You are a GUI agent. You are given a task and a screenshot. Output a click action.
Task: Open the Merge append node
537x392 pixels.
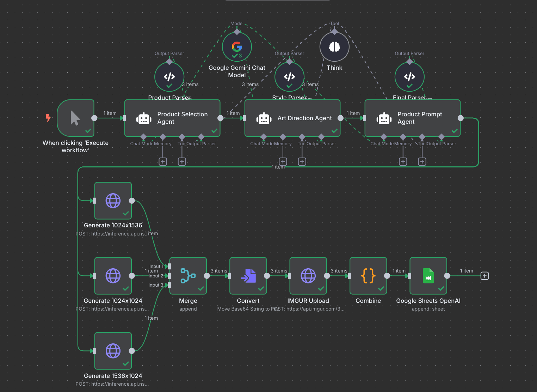pos(188,276)
